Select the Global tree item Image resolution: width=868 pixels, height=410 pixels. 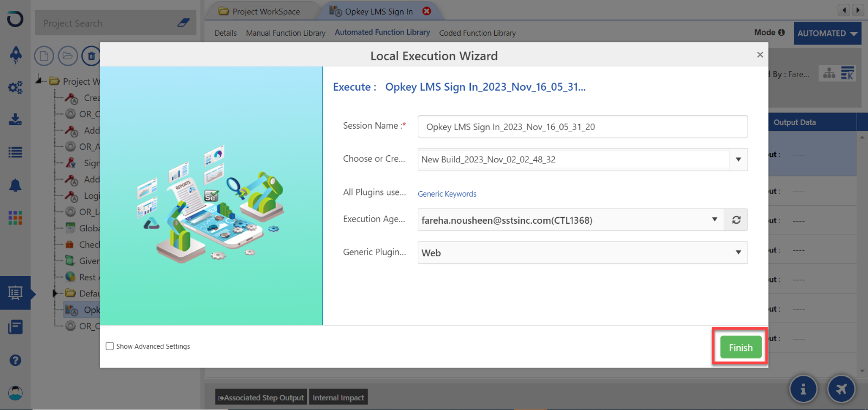click(82, 228)
